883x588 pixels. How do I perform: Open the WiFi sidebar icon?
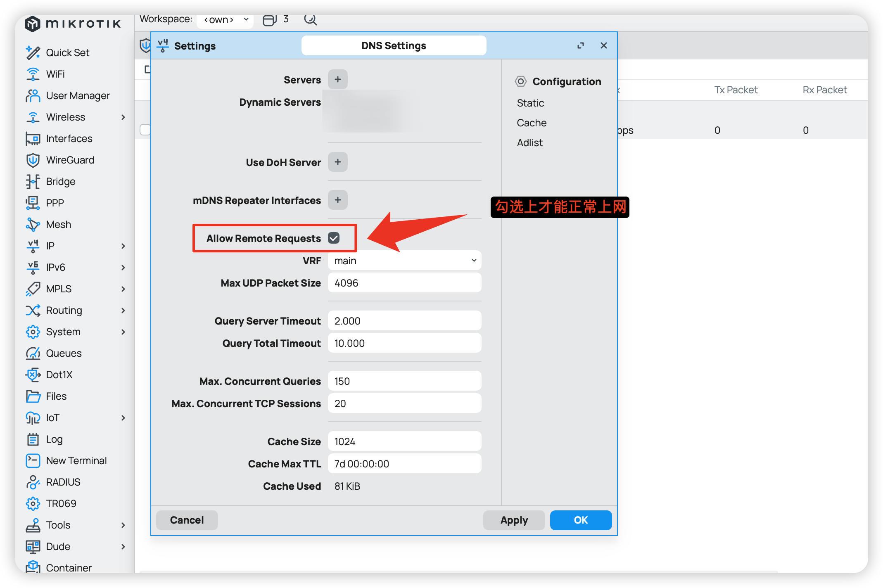[x=33, y=74]
